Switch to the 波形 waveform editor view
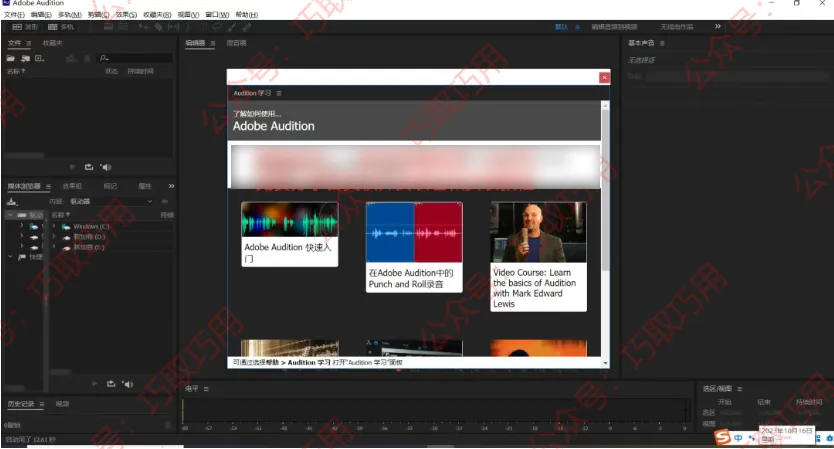The image size is (834, 449). click(25, 27)
